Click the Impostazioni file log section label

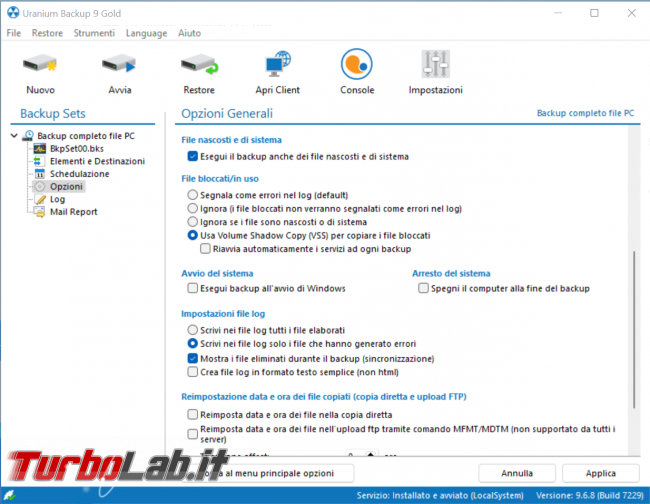tap(223, 314)
